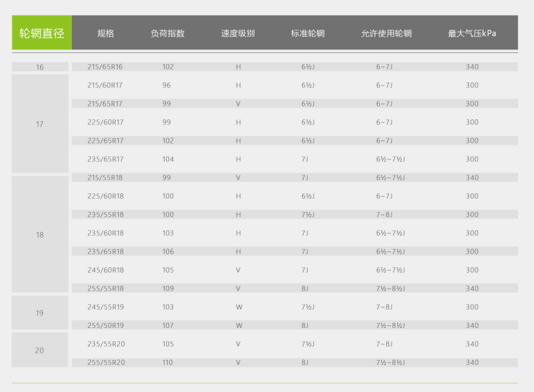Screen dimensions: 534x392
Task: Click max pressure 340 in 235/55R20 row
Action: [x=472, y=344]
